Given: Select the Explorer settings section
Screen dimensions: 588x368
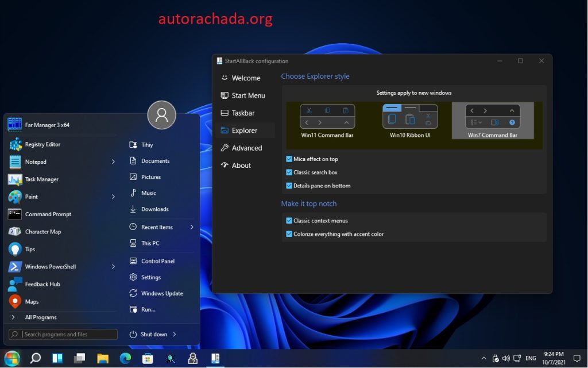Looking at the screenshot, I should click(x=245, y=131).
